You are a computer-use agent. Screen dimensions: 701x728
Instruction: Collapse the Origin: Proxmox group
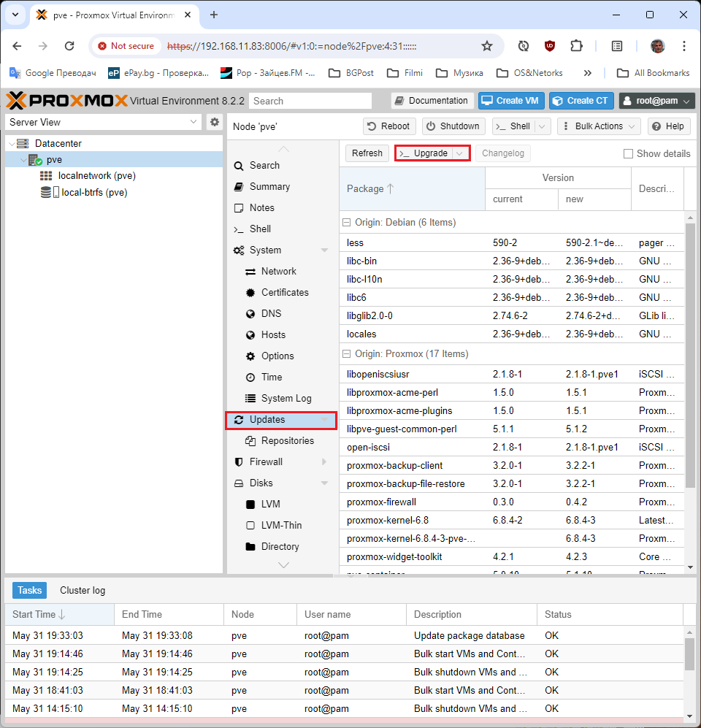(x=346, y=354)
